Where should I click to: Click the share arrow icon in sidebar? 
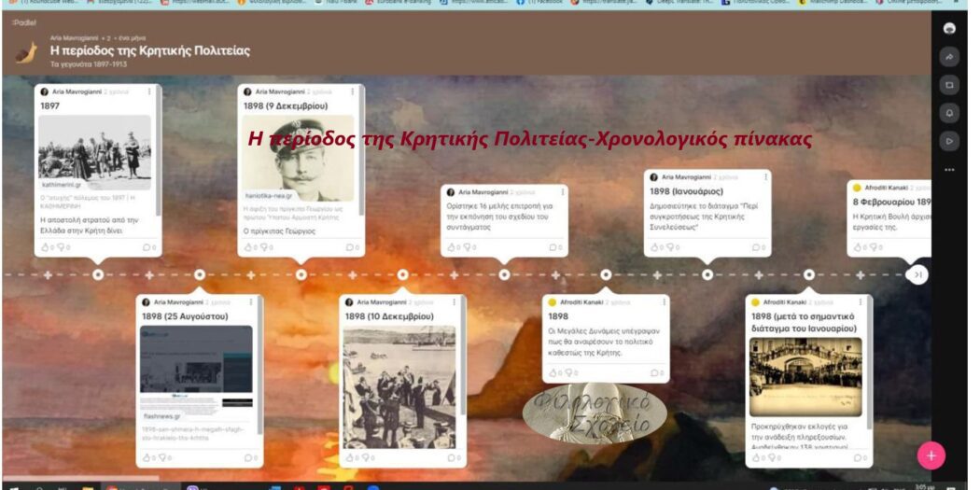point(949,56)
